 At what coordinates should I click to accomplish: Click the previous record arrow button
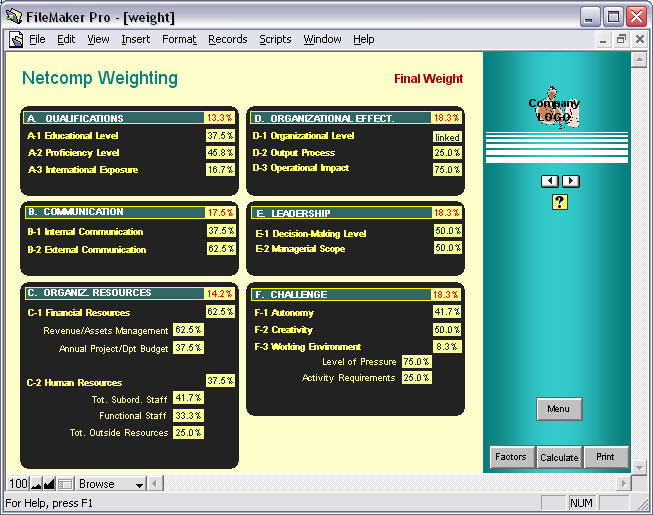pos(550,181)
